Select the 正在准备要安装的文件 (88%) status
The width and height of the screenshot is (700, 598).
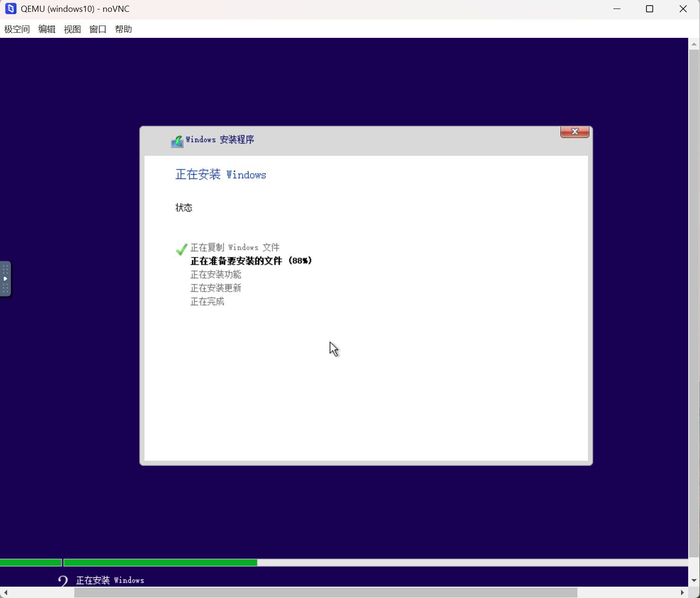[x=251, y=261]
